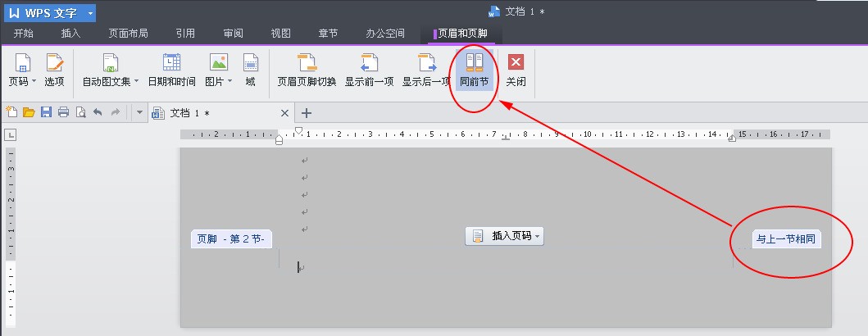Expand the 图片 dropdown arrow
Screen dimensions: 868x336
coord(229,81)
